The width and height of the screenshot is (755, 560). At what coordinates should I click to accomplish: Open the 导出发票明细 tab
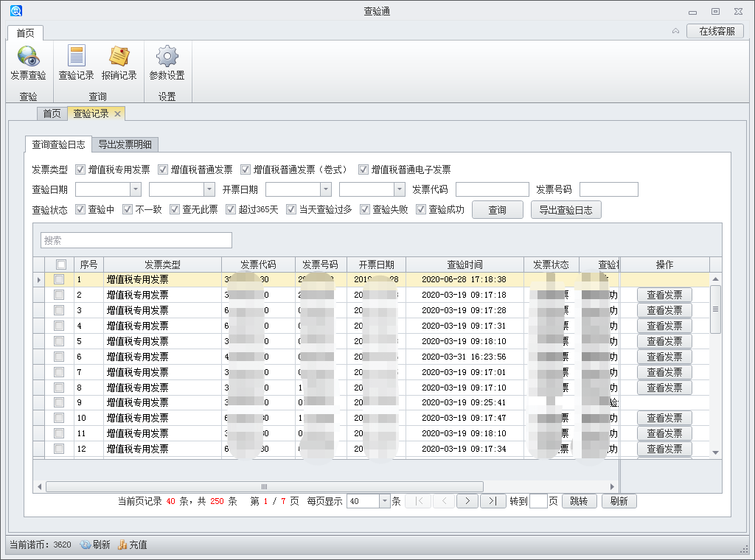click(125, 144)
